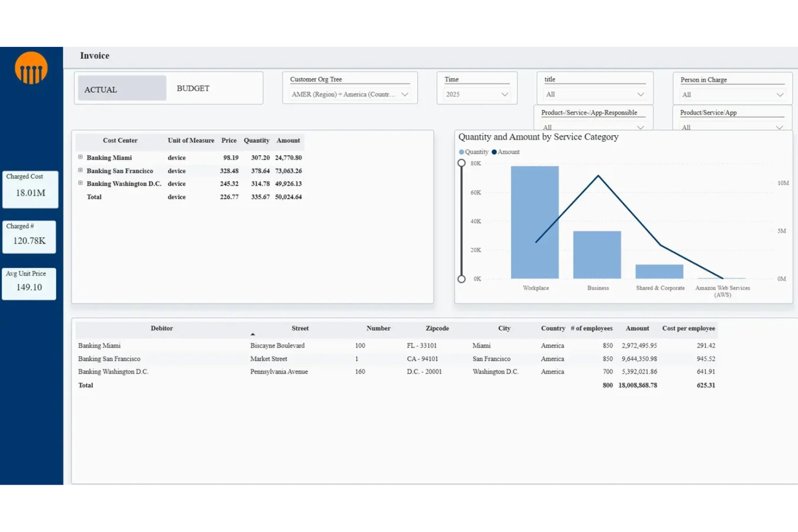Sort by Zipcode column header

437,328
